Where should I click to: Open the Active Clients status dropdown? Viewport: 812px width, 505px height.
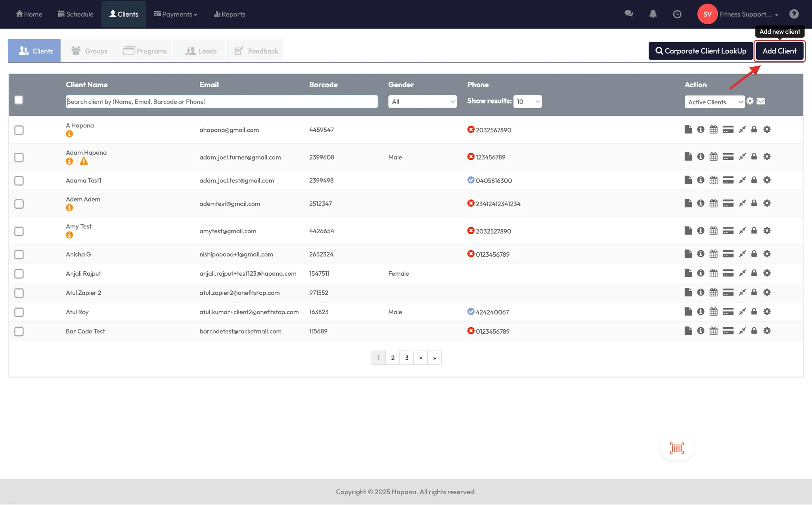click(x=714, y=102)
